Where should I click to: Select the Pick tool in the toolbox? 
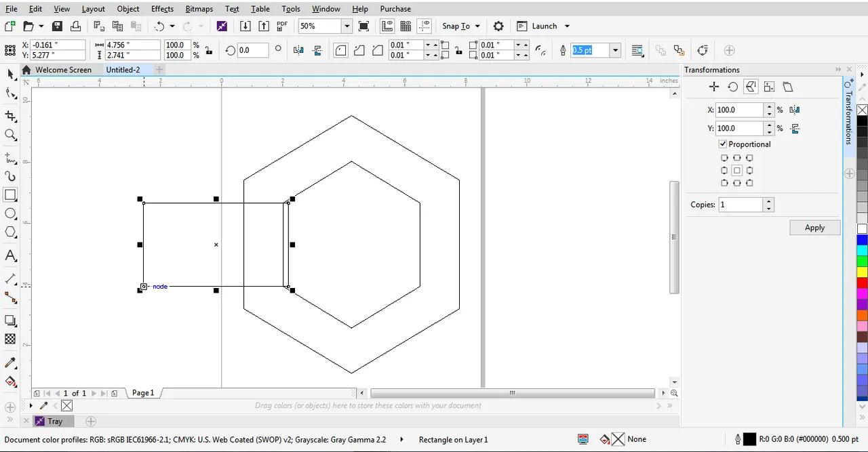point(10,74)
